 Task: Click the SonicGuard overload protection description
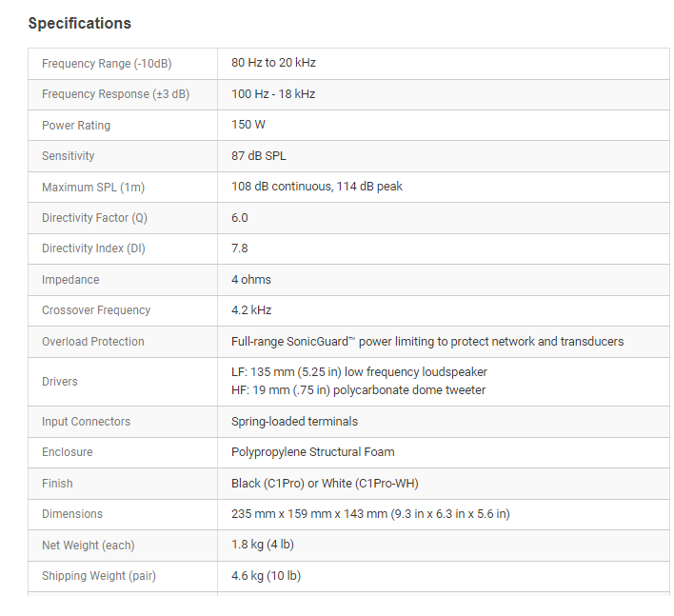point(427,341)
